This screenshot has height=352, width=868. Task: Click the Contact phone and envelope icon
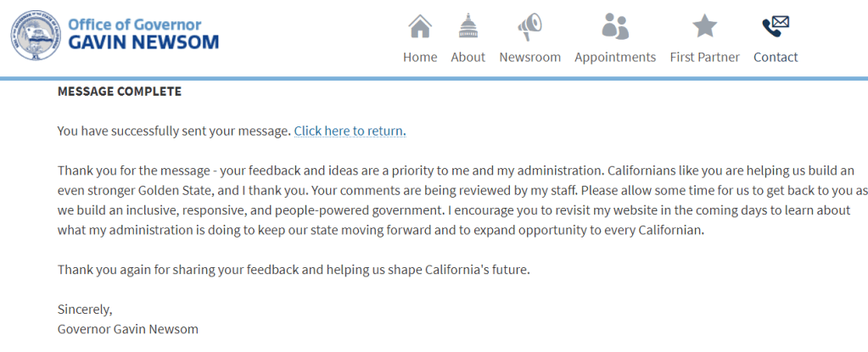tap(776, 26)
